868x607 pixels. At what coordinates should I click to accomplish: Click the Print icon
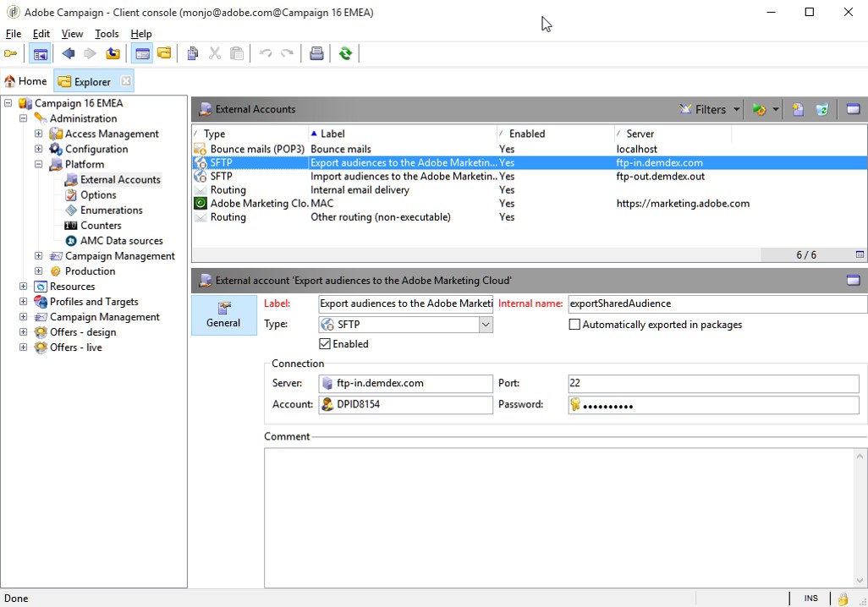click(x=316, y=53)
